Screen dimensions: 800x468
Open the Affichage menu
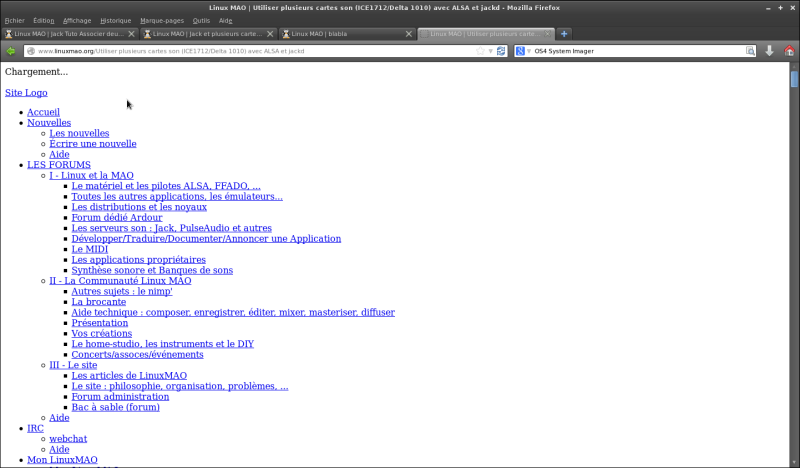point(77,20)
